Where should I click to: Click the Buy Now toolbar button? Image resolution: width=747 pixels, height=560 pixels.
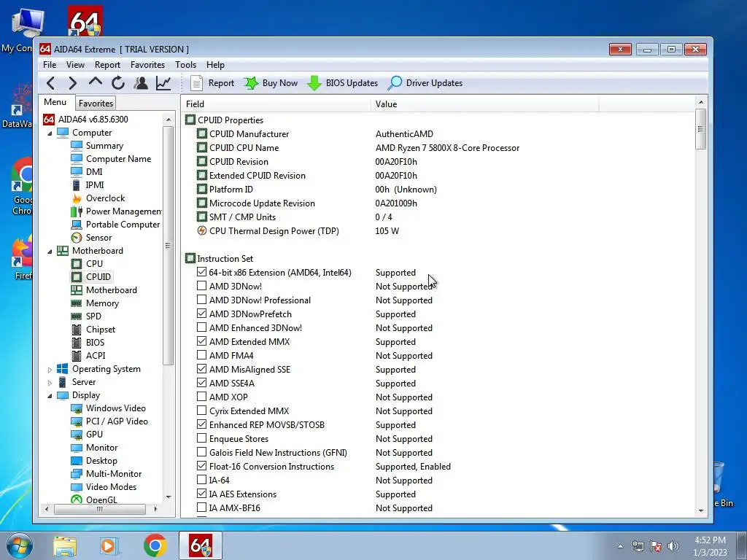click(271, 83)
